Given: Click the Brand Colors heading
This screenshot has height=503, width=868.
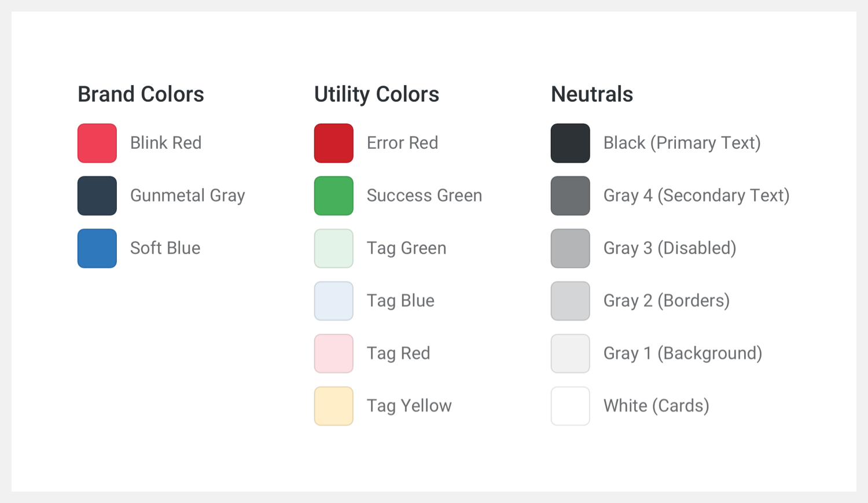Looking at the screenshot, I should (141, 94).
